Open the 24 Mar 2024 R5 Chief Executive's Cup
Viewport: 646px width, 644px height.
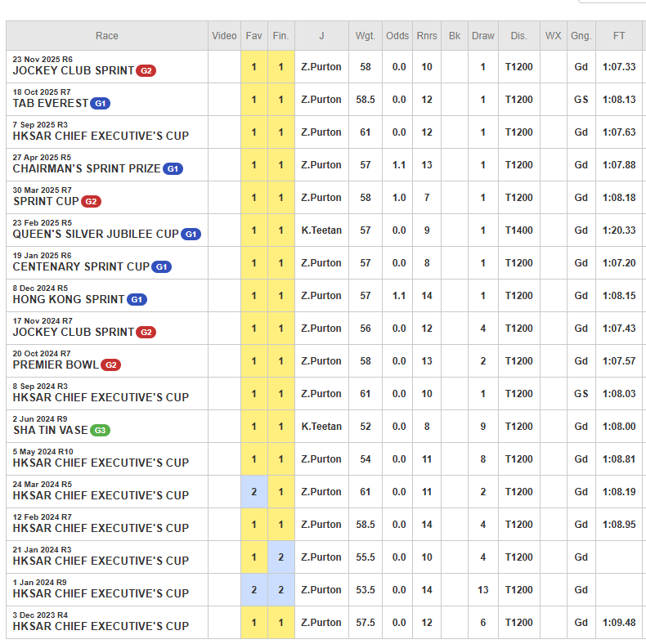(x=101, y=496)
